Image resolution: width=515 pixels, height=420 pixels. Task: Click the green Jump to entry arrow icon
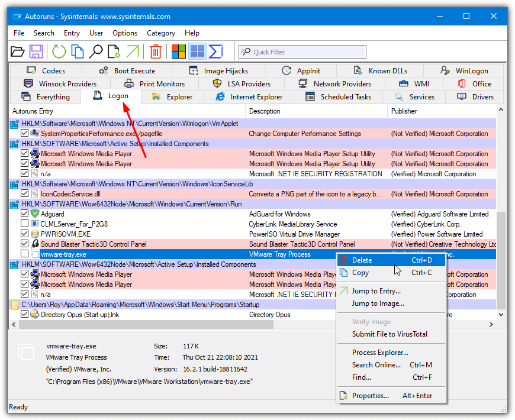[133, 51]
